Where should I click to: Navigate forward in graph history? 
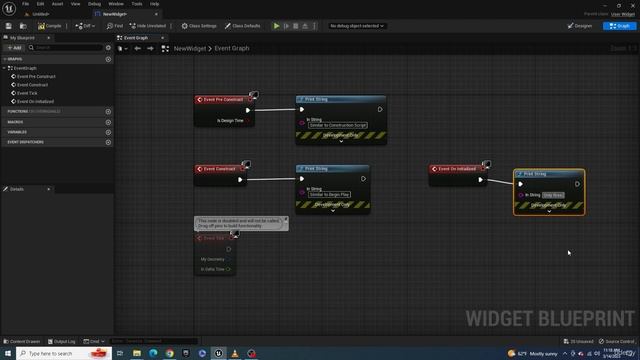point(151,49)
